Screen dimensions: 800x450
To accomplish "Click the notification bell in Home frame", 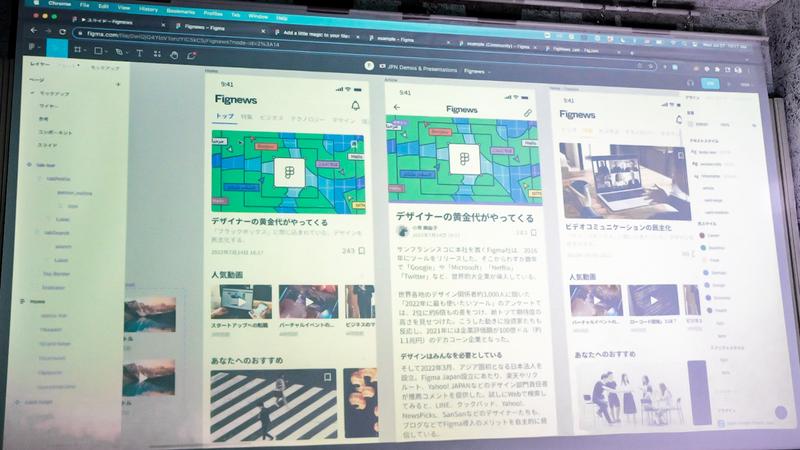I will [356, 106].
